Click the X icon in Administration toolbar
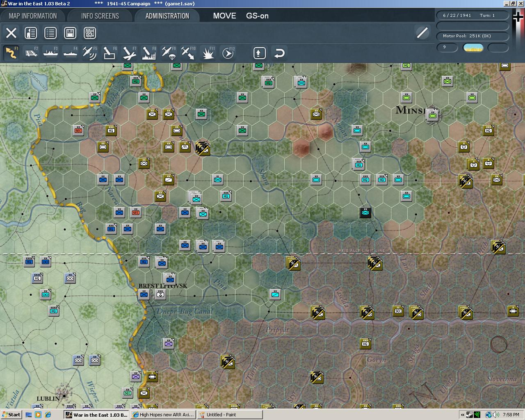The width and height of the screenshot is (525, 420). [x=11, y=33]
